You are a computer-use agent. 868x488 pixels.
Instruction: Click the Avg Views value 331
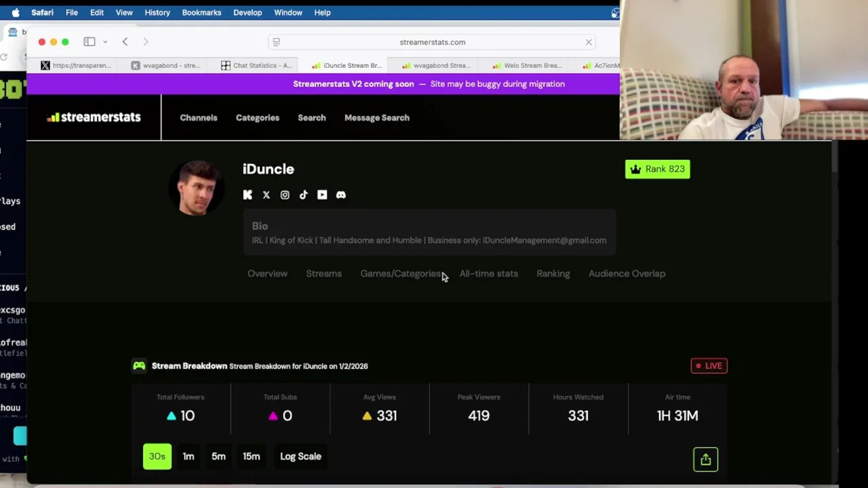pyautogui.click(x=387, y=415)
